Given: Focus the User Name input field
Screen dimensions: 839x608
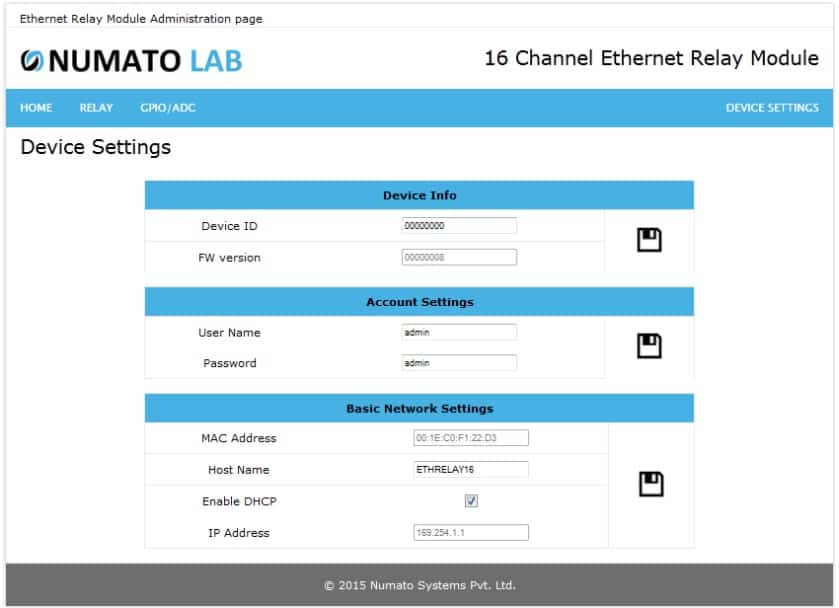Looking at the screenshot, I should [x=459, y=332].
